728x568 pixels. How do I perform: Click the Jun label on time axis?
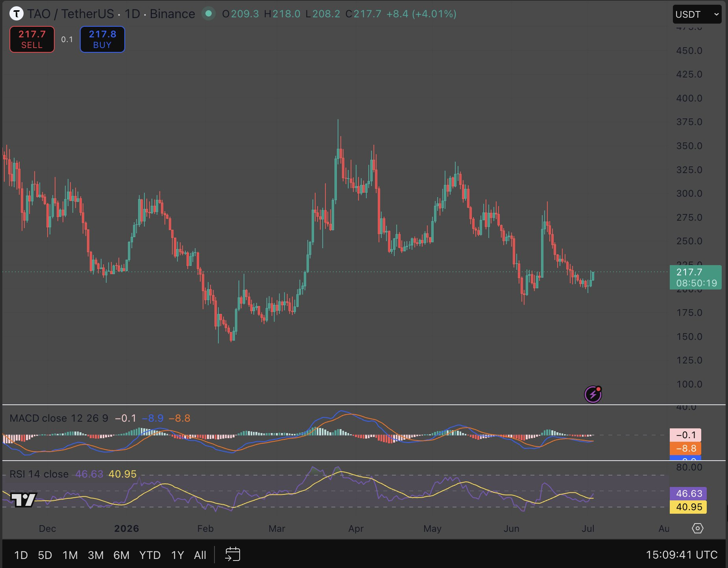point(512,528)
